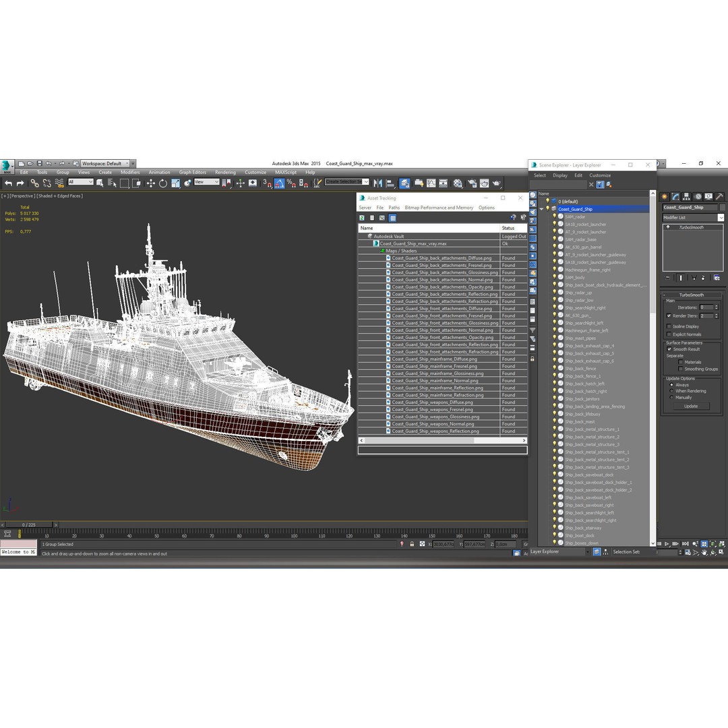This screenshot has width=728, height=728.
Task: Click the Shaded + Edged Faces viewport label
Action: tap(61, 196)
